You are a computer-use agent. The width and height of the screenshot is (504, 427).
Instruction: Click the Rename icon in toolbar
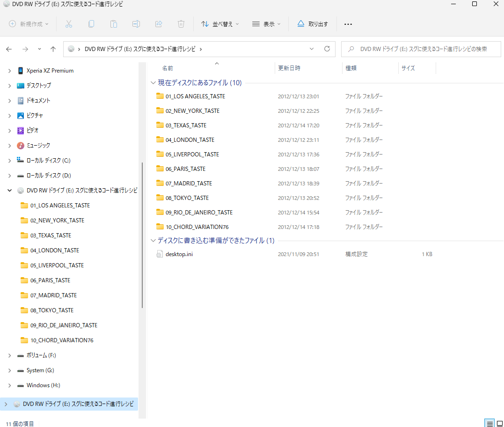tap(136, 24)
